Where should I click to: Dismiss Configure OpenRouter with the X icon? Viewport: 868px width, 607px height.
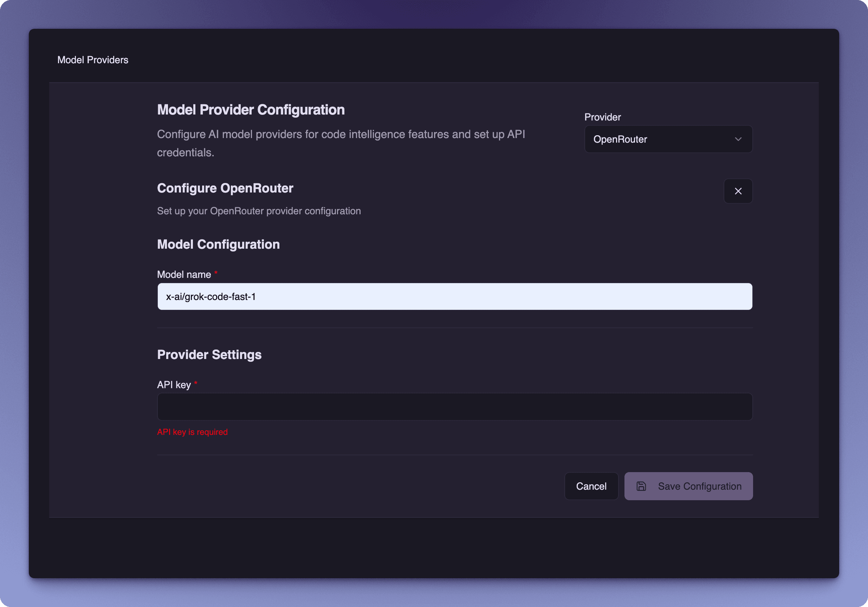(738, 191)
